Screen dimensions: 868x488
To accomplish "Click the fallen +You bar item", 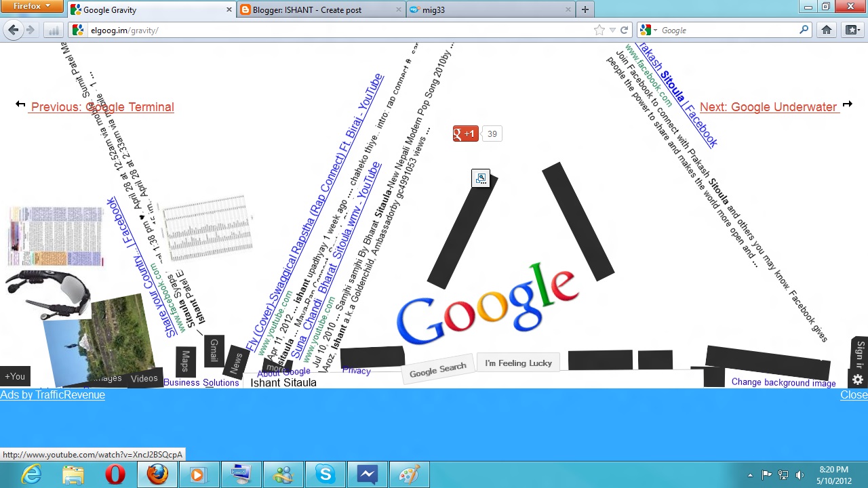I will click(15, 376).
